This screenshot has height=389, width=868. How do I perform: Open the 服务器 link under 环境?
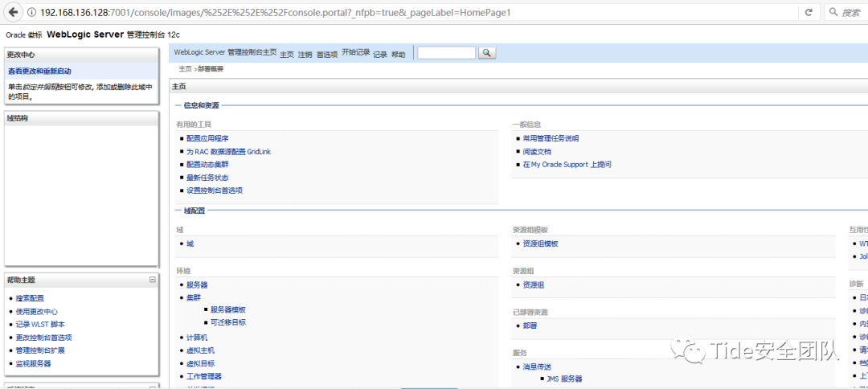point(197,285)
